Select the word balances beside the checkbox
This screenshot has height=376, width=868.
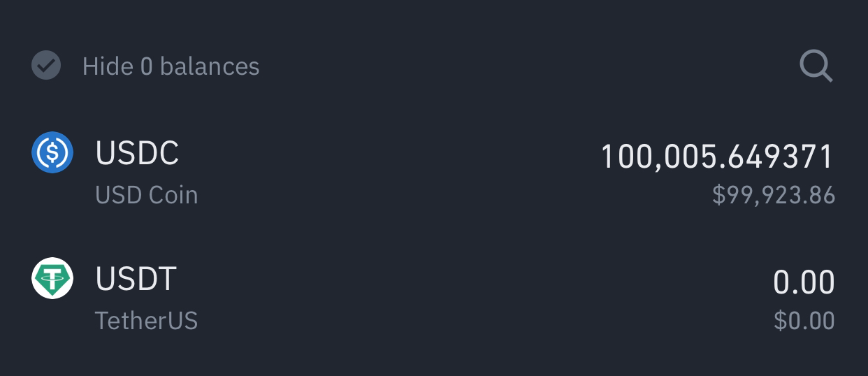(x=210, y=66)
